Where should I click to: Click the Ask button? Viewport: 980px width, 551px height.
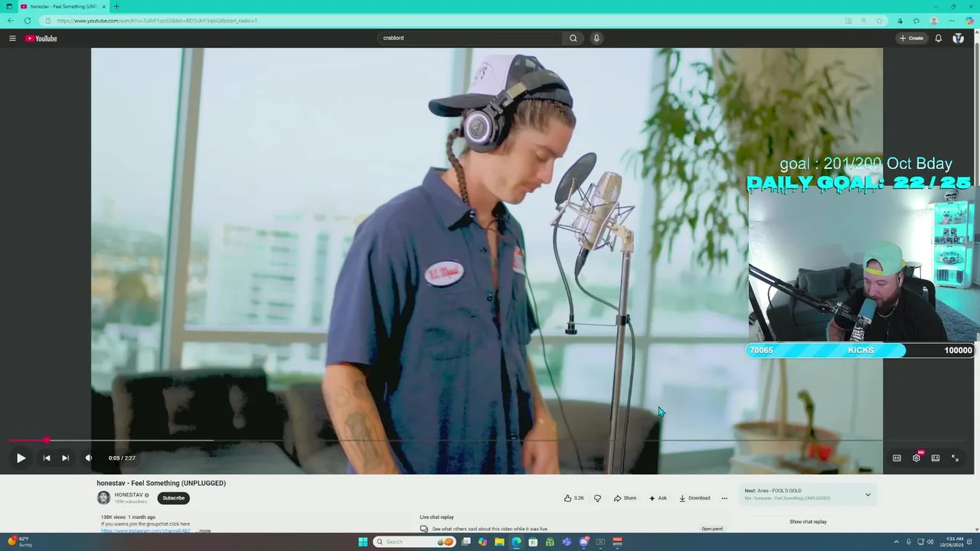(x=658, y=498)
